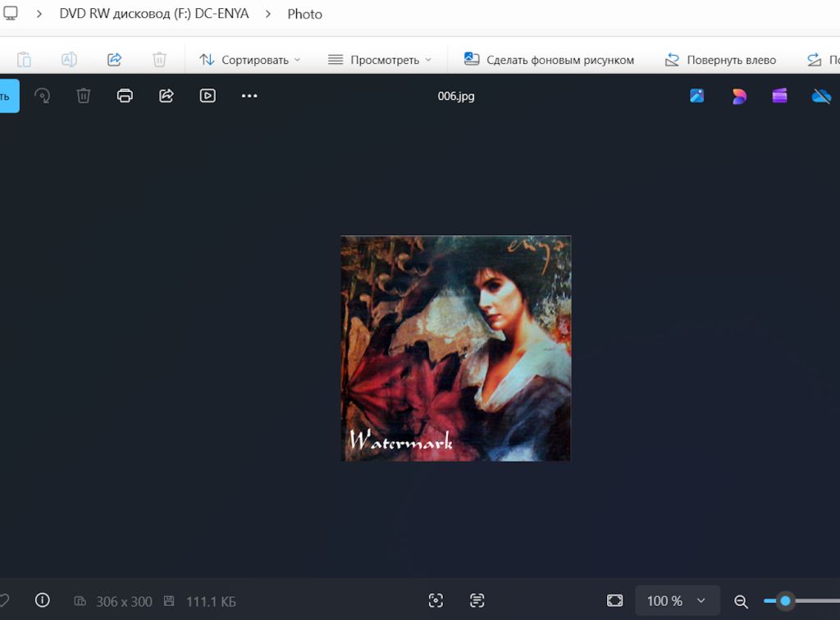The height and width of the screenshot is (620, 840).
Task: Click the 306 x 300 image dimensions
Action: click(125, 602)
